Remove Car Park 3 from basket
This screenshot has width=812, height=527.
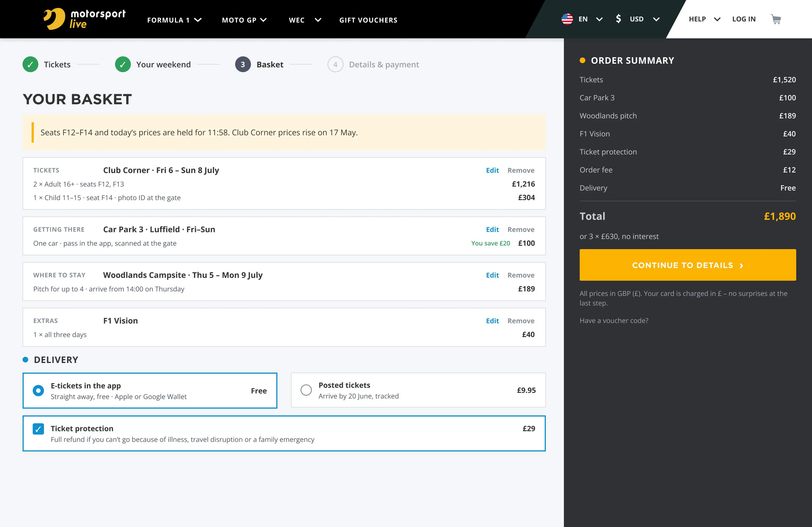521,230
